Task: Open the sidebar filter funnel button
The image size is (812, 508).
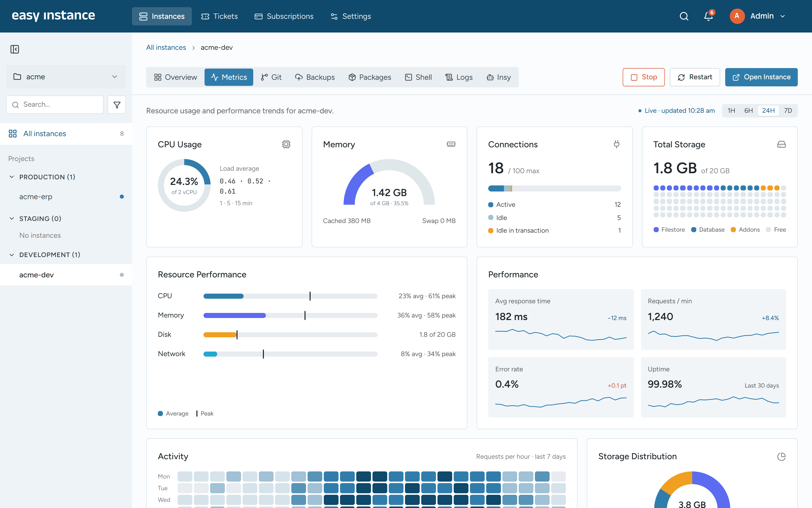Action: (117, 104)
